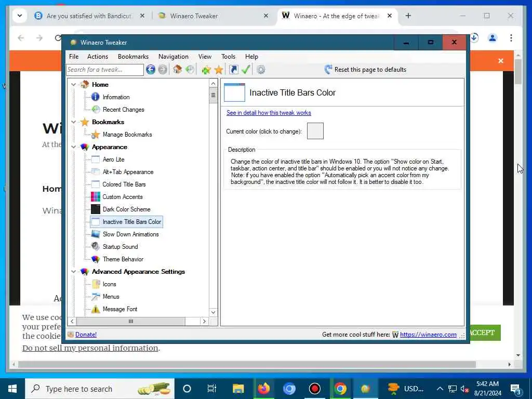Open File Explorer from the taskbar
The width and height of the screenshot is (532, 399).
point(238,389)
